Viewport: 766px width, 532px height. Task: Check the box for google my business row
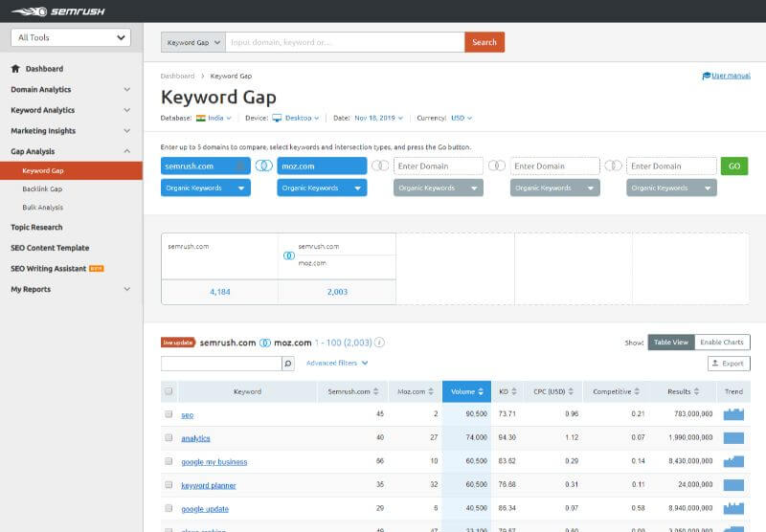click(169, 461)
